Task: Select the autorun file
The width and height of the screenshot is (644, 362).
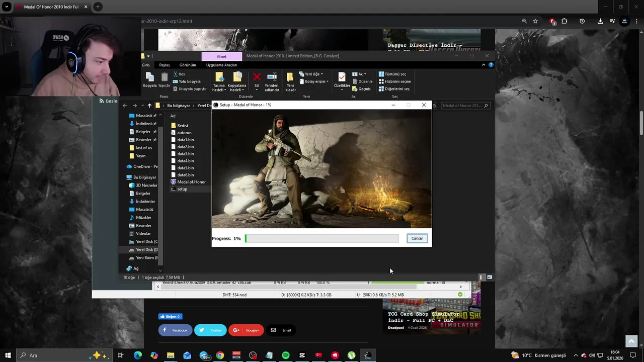Action: 184,133
